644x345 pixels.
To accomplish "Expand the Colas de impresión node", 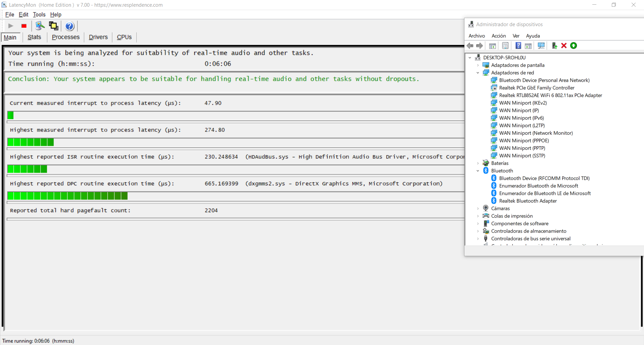I will tap(478, 216).
